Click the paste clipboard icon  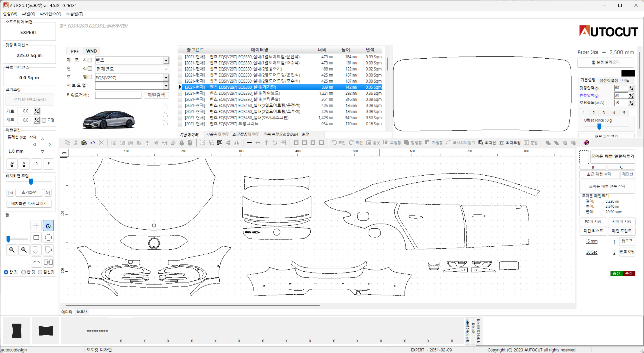(x=84, y=143)
